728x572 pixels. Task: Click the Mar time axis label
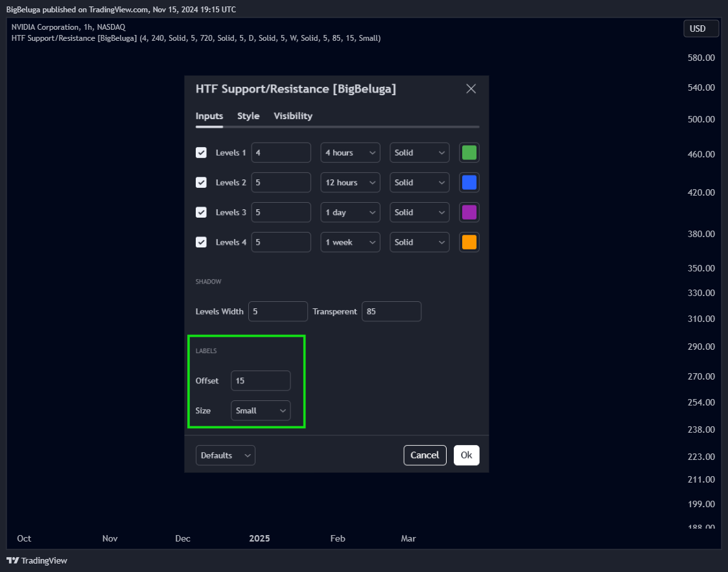[x=408, y=538]
